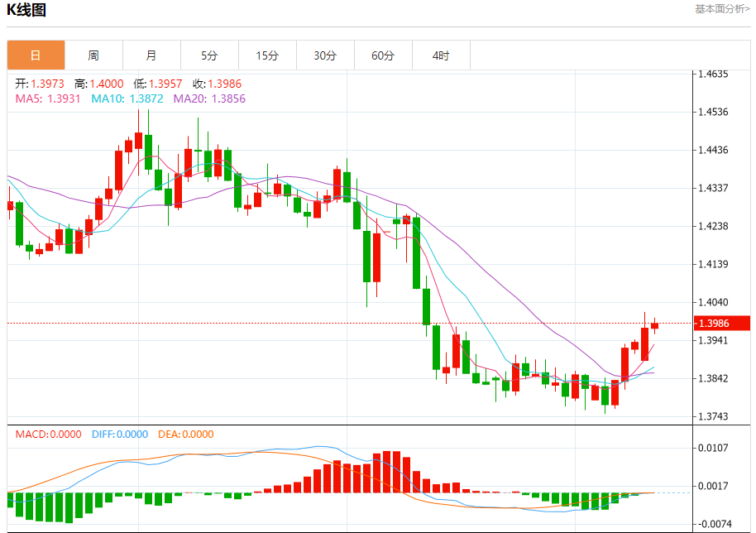756x533 pixels.
Task: Click the 1.4635 price axis label
Action: tap(713, 74)
